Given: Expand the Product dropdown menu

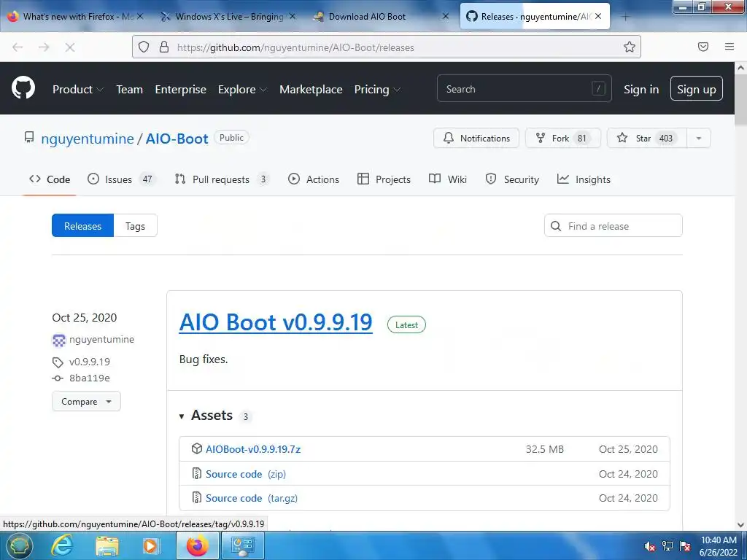Looking at the screenshot, I should (78, 89).
